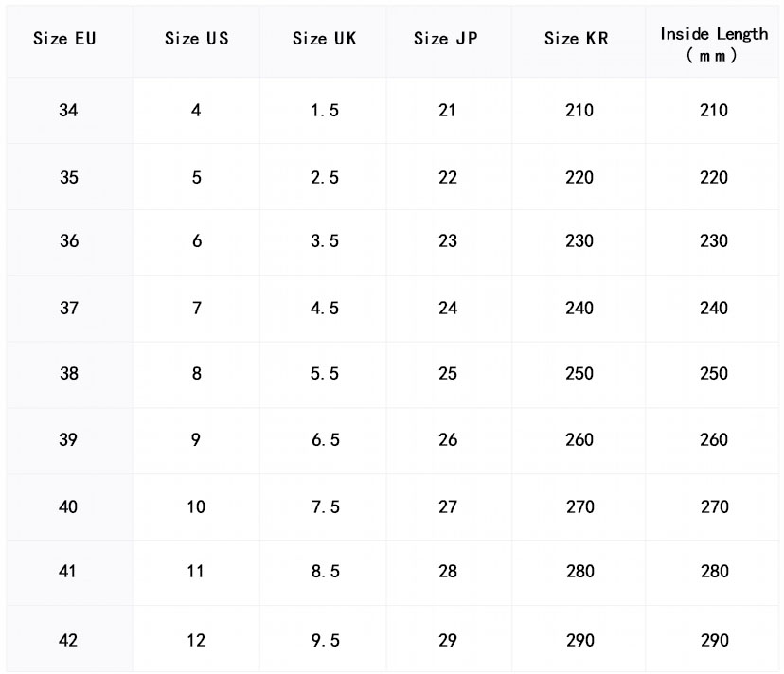The image size is (784, 674).
Task: Select EU size 42 cell
Action: pos(68,640)
